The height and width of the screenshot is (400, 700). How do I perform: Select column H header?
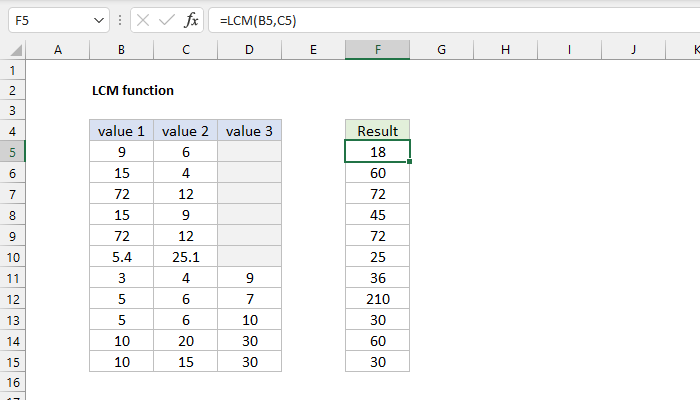click(x=505, y=50)
